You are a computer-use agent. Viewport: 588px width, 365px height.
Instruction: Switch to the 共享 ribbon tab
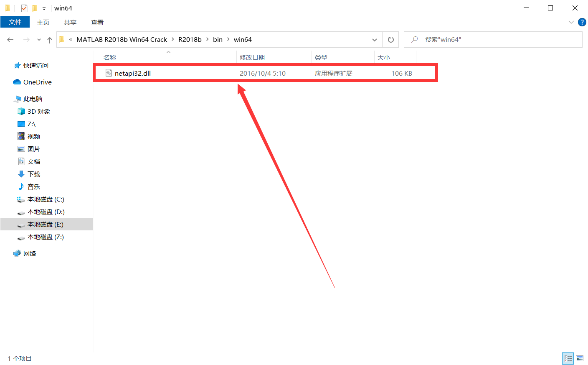click(70, 22)
